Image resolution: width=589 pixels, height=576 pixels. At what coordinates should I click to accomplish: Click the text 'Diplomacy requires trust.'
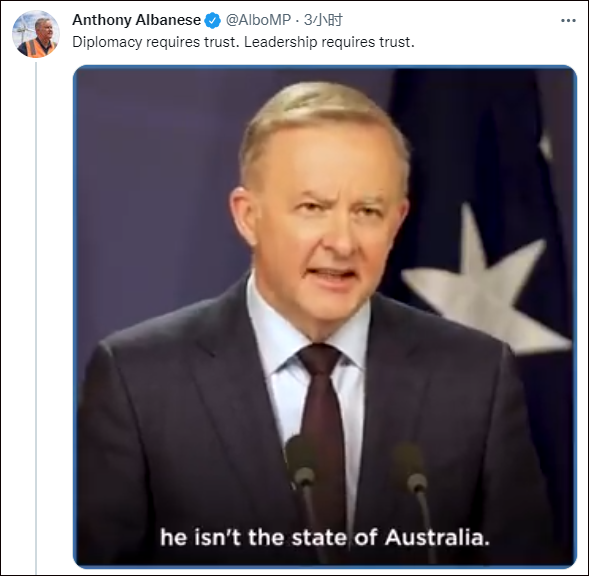pyautogui.click(x=156, y=42)
